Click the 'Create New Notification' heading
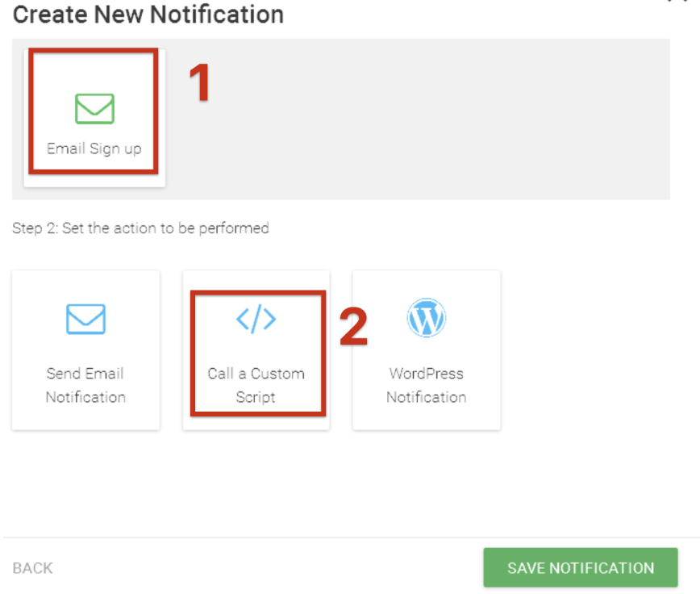Image resolution: width=700 pixels, height=594 pixels. click(x=148, y=15)
